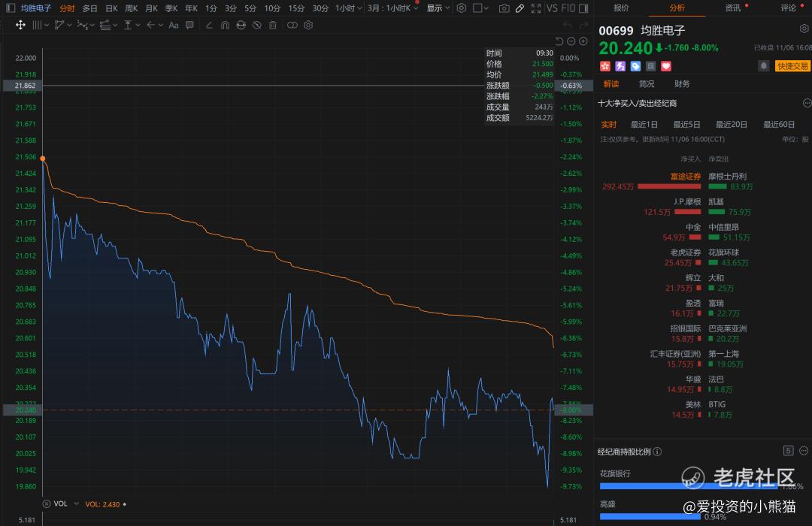812x526 pixels.
Task: Delete drawings with the trash icon
Action: (272, 25)
